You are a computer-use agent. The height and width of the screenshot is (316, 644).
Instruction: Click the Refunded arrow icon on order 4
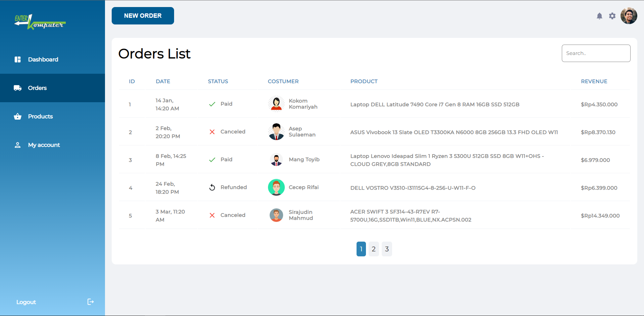click(x=212, y=187)
